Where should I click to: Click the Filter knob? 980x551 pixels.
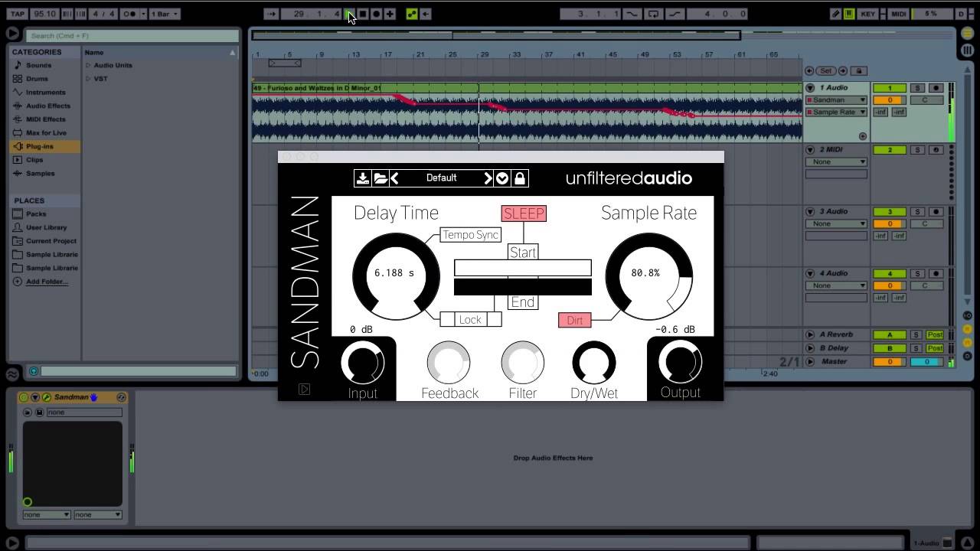tap(523, 363)
